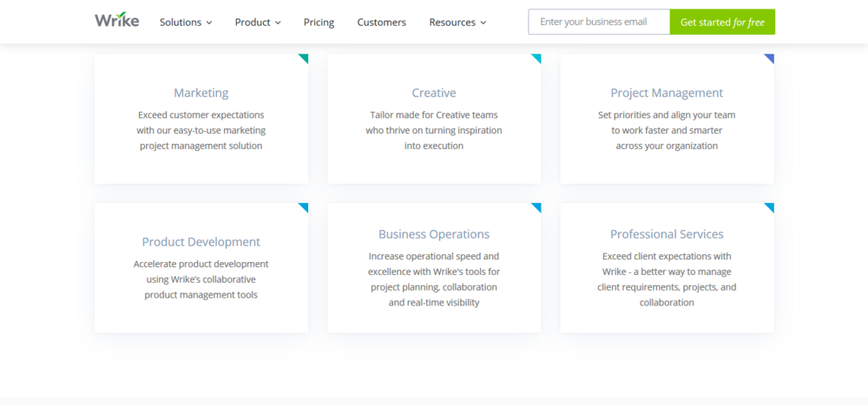Click 'Exceed client expectations with' description
The width and height of the screenshot is (868, 406).
click(667, 279)
